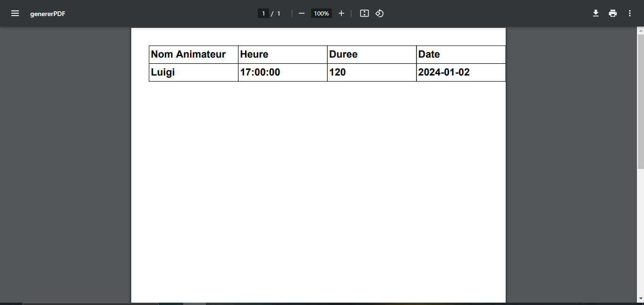
Task: Open the three-dot more actions menu
Action: (x=630, y=13)
